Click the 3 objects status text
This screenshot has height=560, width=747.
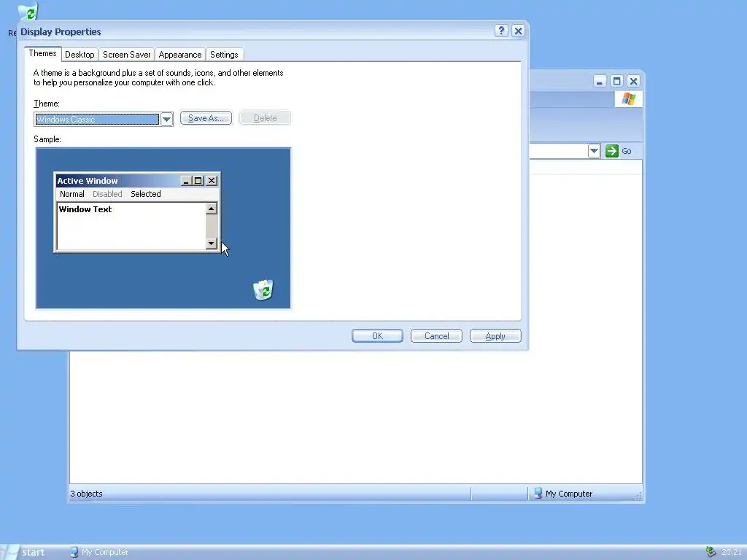[86, 494]
